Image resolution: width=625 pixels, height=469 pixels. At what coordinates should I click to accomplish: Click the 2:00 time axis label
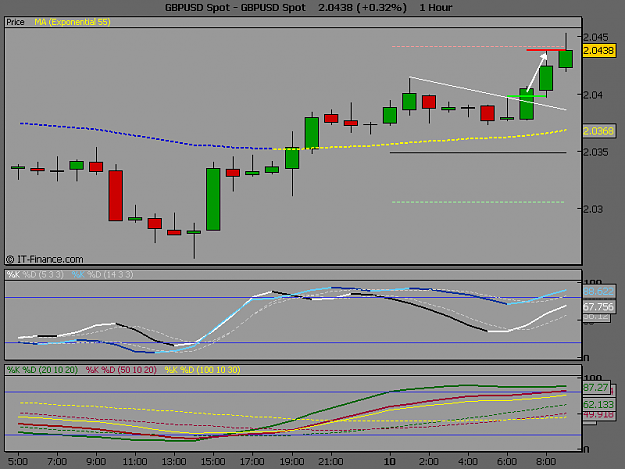(x=428, y=462)
